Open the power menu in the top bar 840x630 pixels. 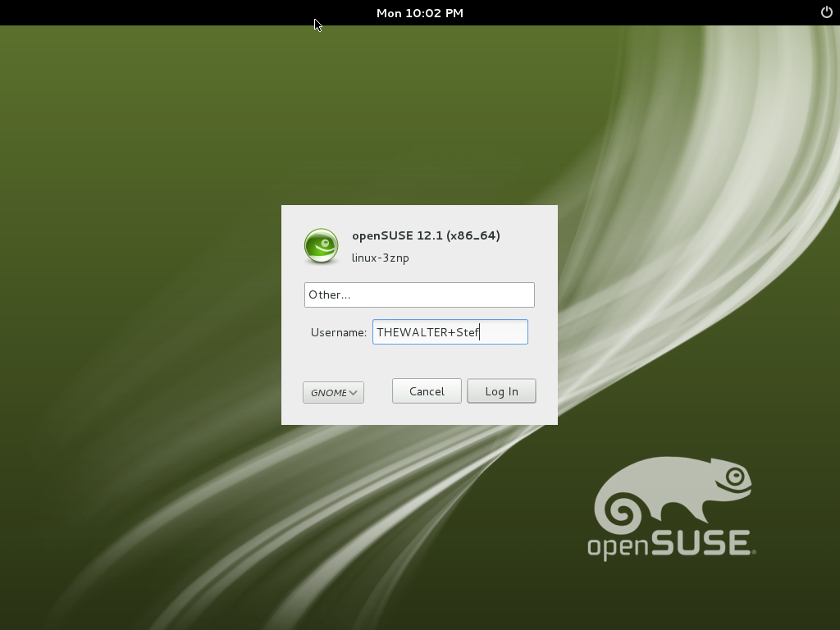(x=826, y=12)
